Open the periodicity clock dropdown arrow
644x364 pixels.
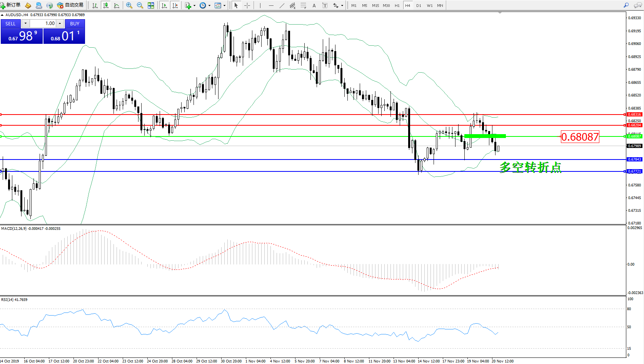(209, 5)
